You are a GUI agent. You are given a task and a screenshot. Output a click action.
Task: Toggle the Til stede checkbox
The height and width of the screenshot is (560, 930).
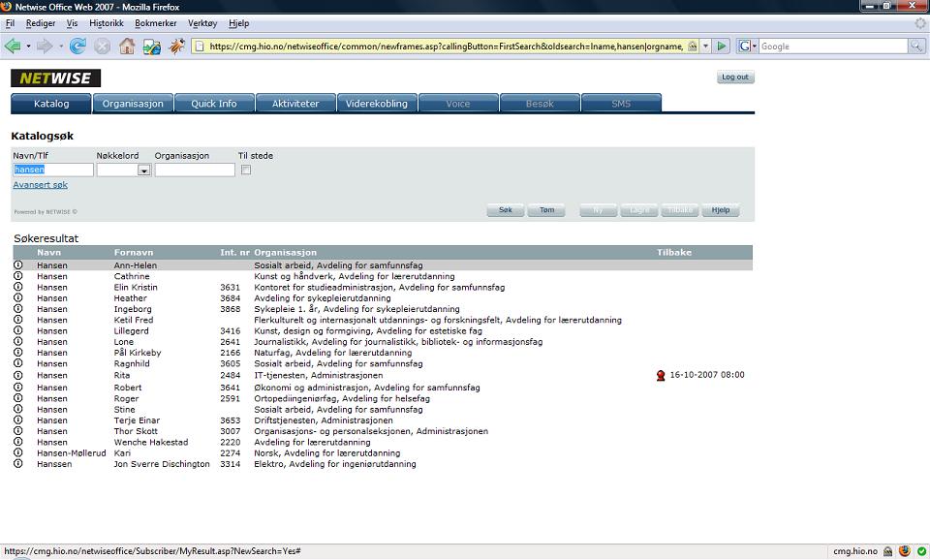click(x=246, y=170)
